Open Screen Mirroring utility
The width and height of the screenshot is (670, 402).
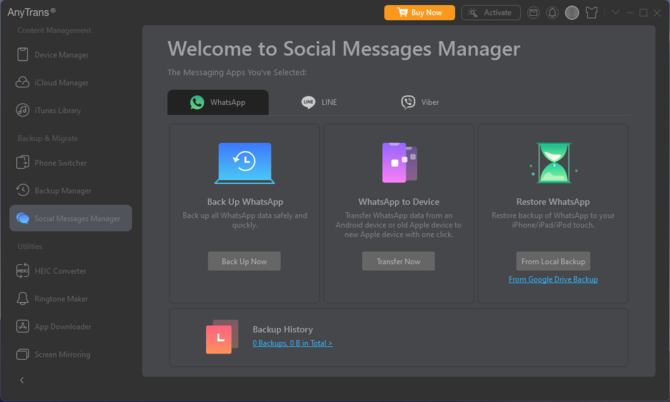[x=71, y=354]
